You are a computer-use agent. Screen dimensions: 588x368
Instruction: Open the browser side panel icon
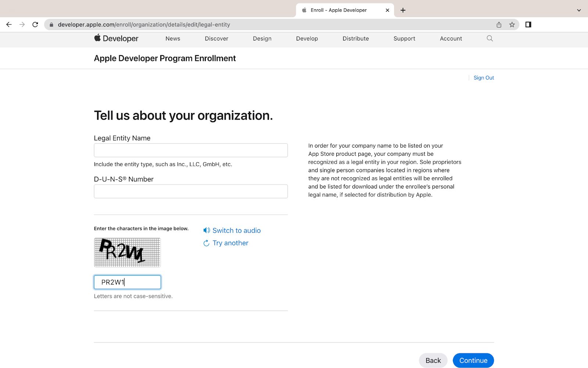pos(528,25)
